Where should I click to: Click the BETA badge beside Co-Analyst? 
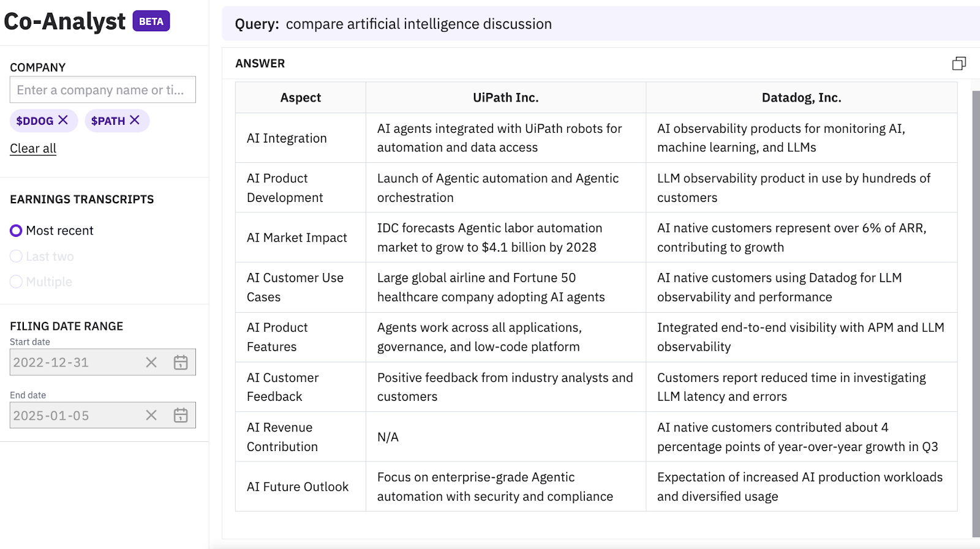tap(151, 21)
